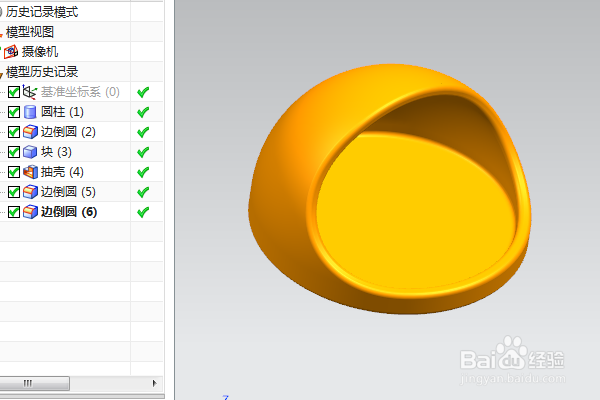This screenshot has height=400, width=600.
Task: Click status checkmark for 边倒圆 (2)
Action: click(x=143, y=132)
